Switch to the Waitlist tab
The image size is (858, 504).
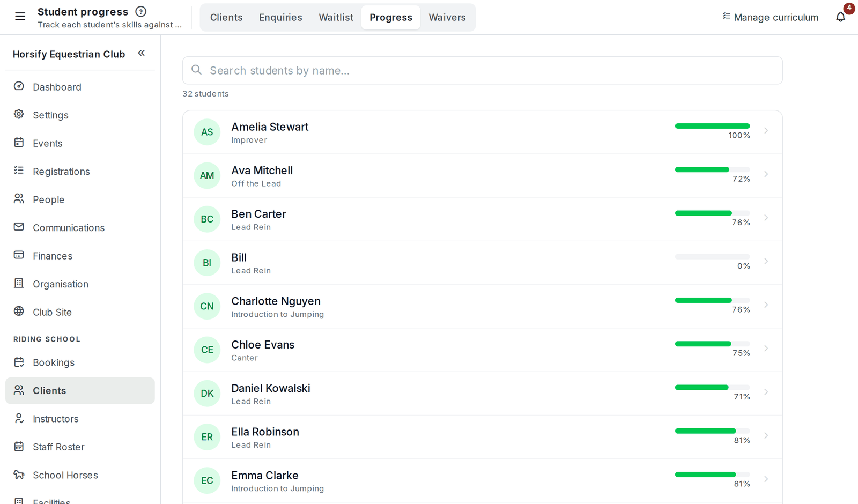click(336, 17)
